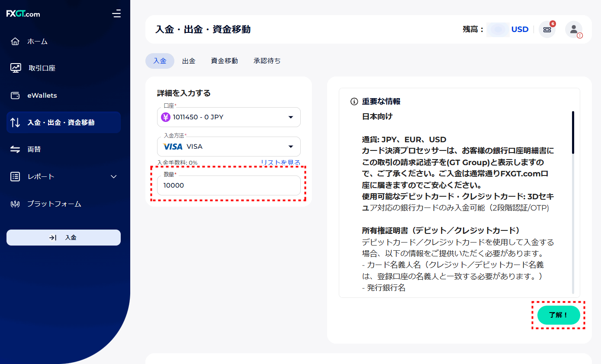Click the FXGT.com logo

[23, 14]
